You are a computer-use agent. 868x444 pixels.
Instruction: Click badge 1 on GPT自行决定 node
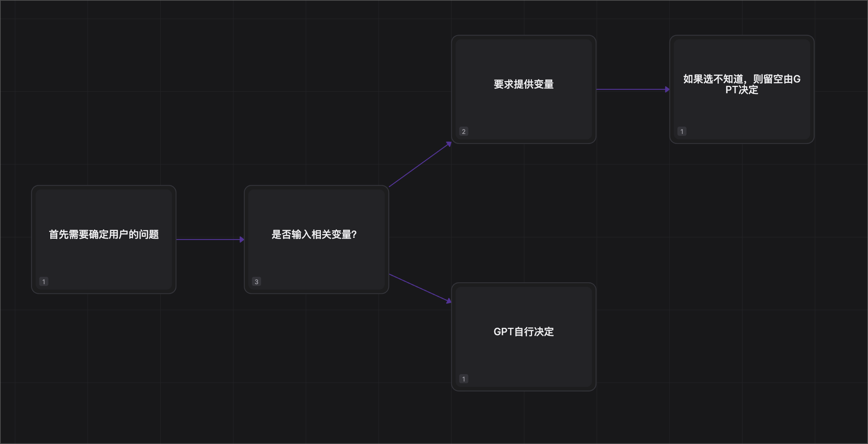click(464, 379)
